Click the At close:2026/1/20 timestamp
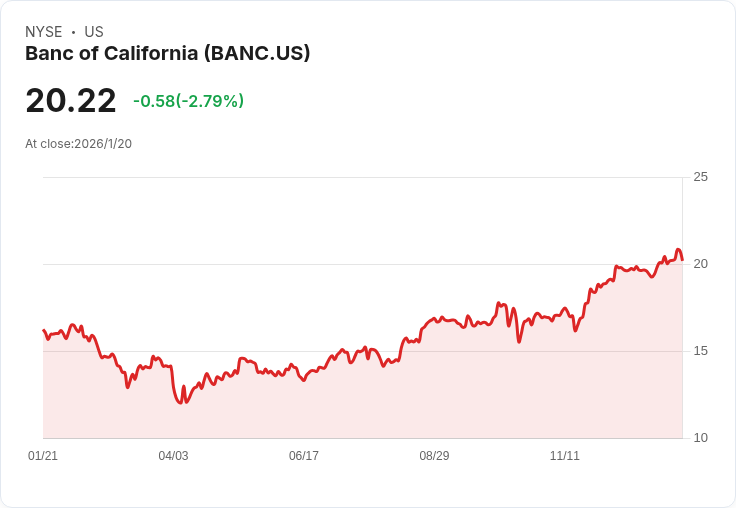This screenshot has width=736, height=508. click(78, 144)
